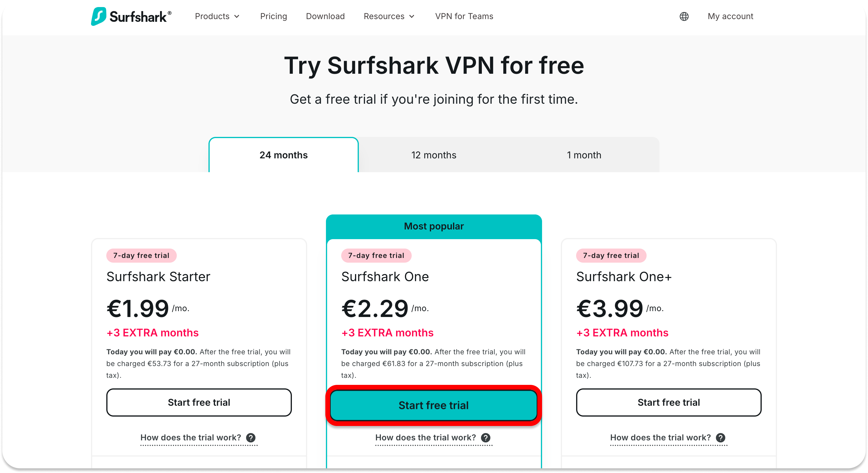The image size is (868, 473).
Task: Switch to the 12 months tab
Action: point(434,155)
